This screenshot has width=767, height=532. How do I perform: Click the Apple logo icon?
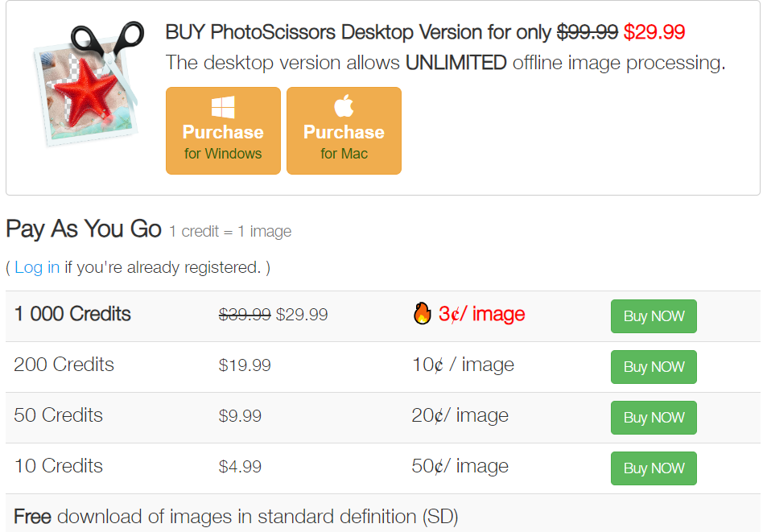[x=344, y=106]
